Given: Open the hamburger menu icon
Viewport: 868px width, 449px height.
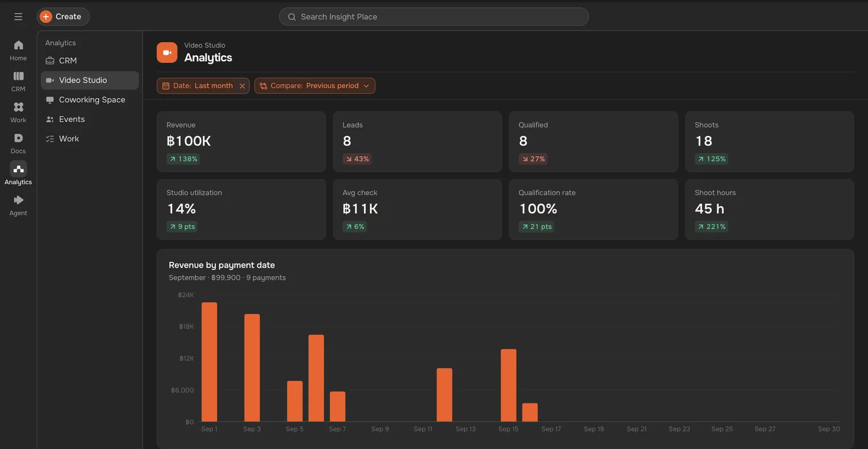Looking at the screenshot, I should point(18,17).
